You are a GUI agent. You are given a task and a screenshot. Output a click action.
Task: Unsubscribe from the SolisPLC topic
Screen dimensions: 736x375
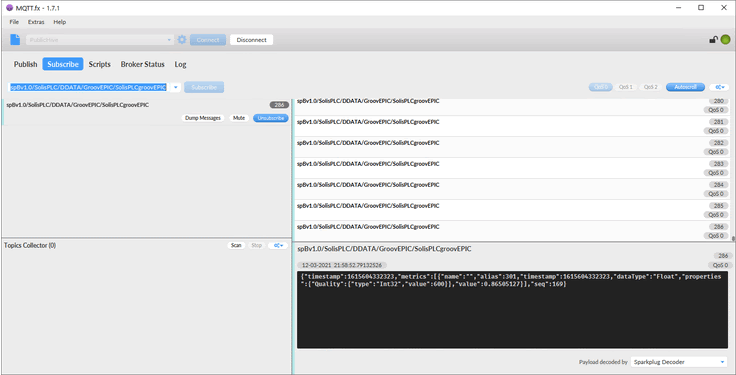271,118
